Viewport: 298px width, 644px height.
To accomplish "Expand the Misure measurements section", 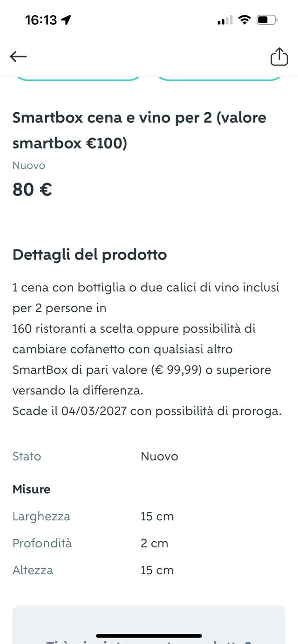I will (x=32, y=489).
